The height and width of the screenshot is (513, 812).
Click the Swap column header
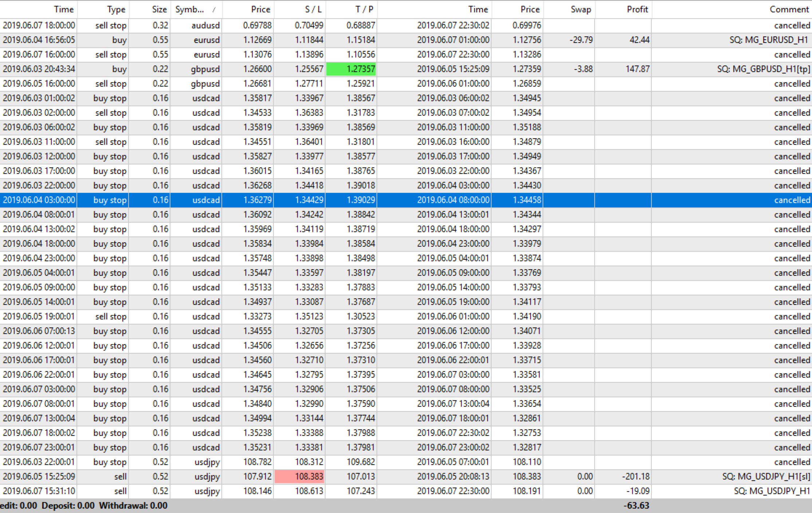point(580,9)
